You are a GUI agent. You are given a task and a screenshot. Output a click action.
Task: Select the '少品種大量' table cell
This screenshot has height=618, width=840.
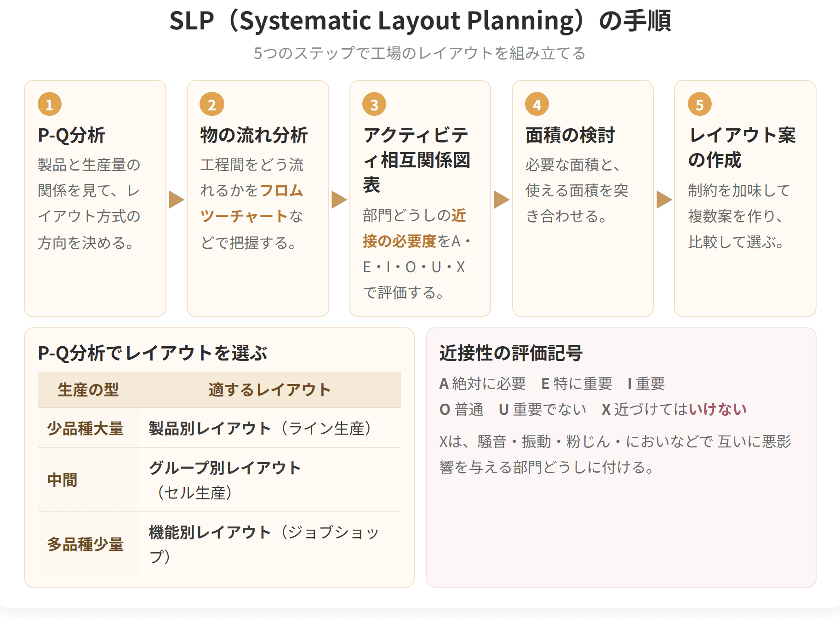(x=88, y=428)
